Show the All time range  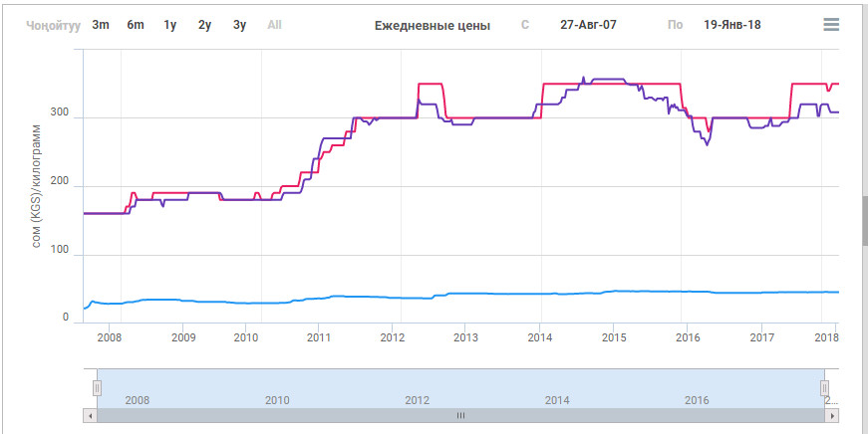[x=274, y=25]
